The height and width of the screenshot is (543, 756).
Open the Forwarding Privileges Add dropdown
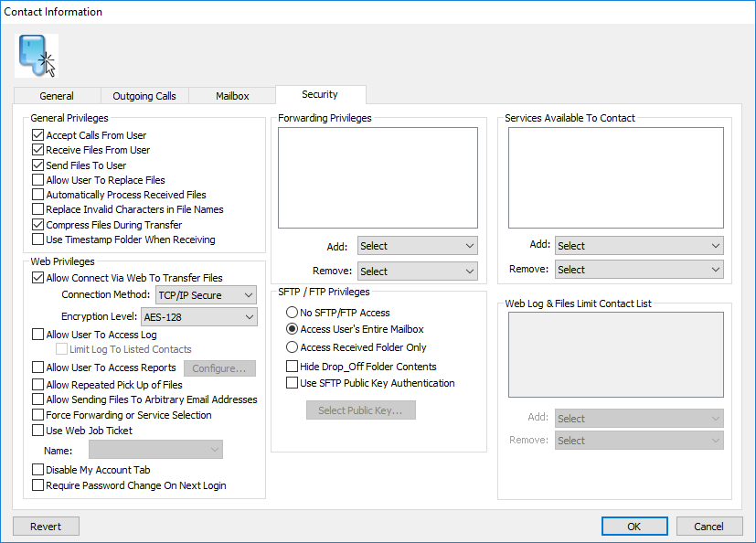pyautogui.click(x=417, y=245)
